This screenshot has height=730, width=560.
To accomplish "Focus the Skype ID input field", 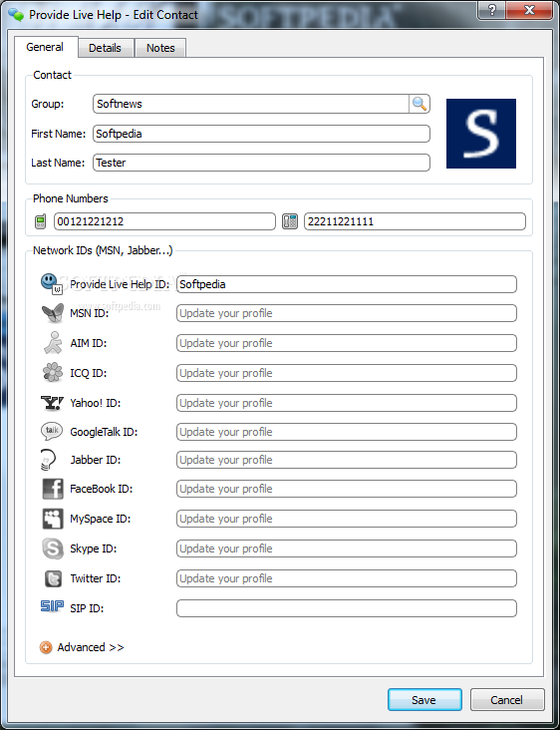I will click(x=347, y=548).
